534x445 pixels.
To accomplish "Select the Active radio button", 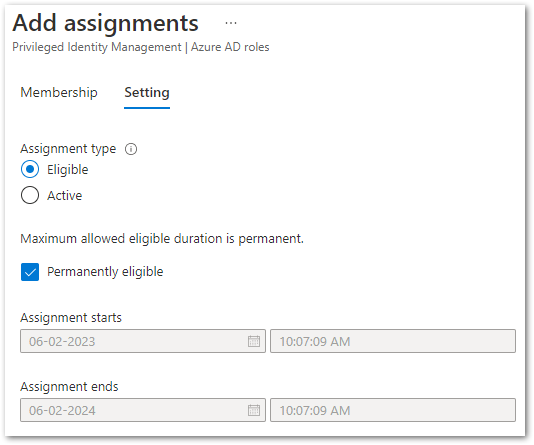I will click(x=30, y=195).
